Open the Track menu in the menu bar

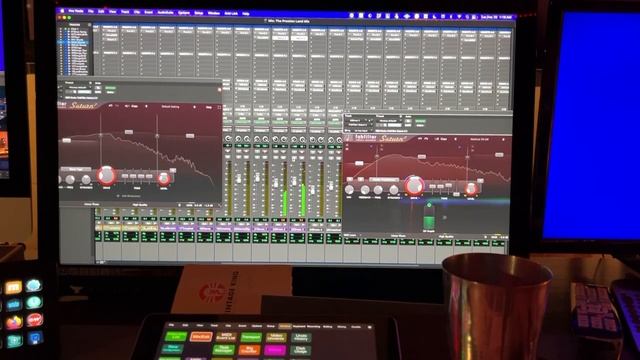125,12
